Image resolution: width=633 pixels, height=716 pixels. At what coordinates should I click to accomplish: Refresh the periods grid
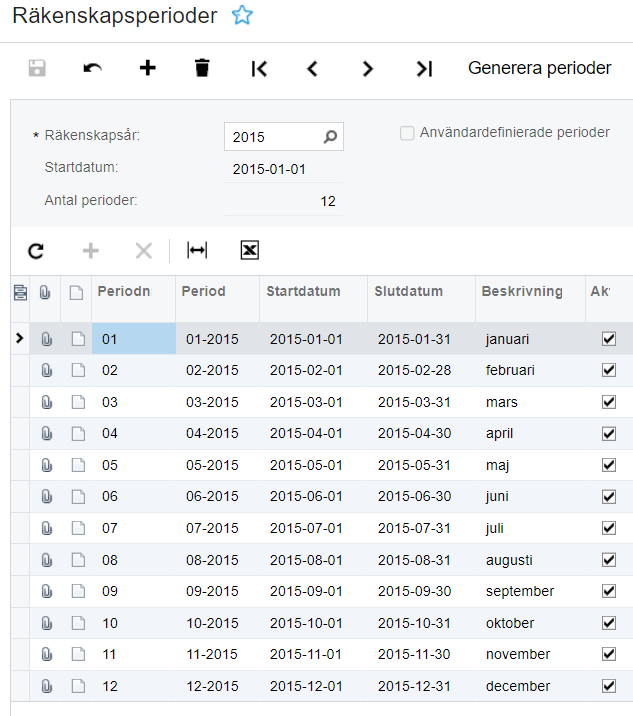pos(36,251)
